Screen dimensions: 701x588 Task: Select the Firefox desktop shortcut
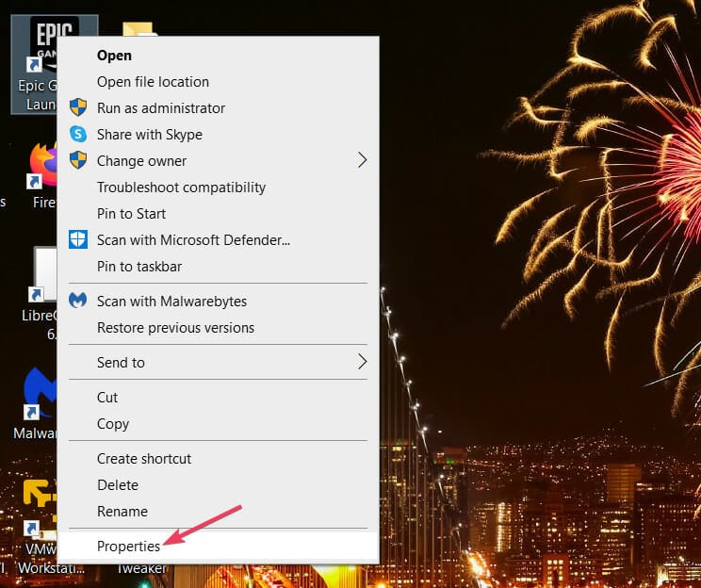pos(41,174)
